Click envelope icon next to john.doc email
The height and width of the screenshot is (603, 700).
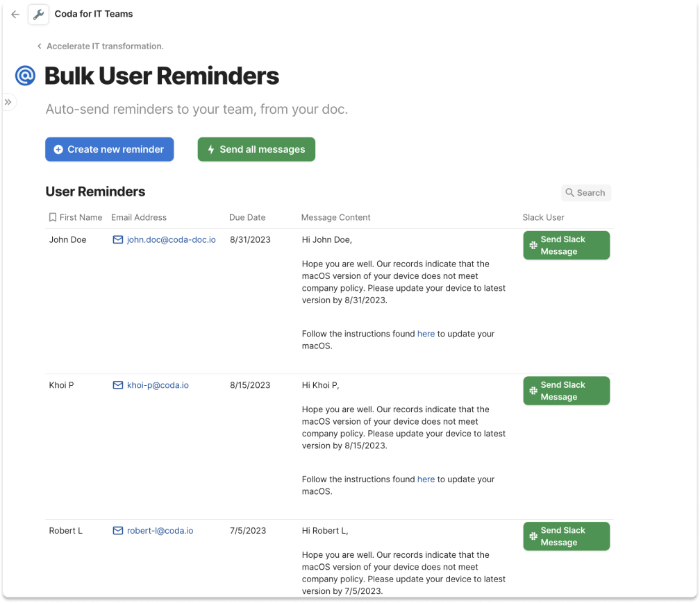[118, 239]
